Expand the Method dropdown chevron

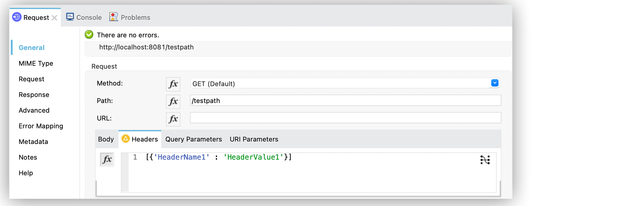coord(494,83)
